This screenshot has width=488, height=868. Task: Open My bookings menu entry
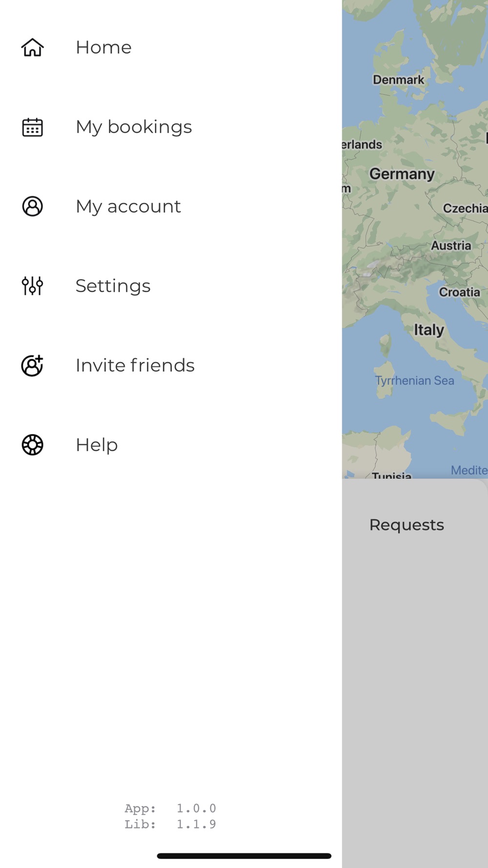(x=134, y=127)
